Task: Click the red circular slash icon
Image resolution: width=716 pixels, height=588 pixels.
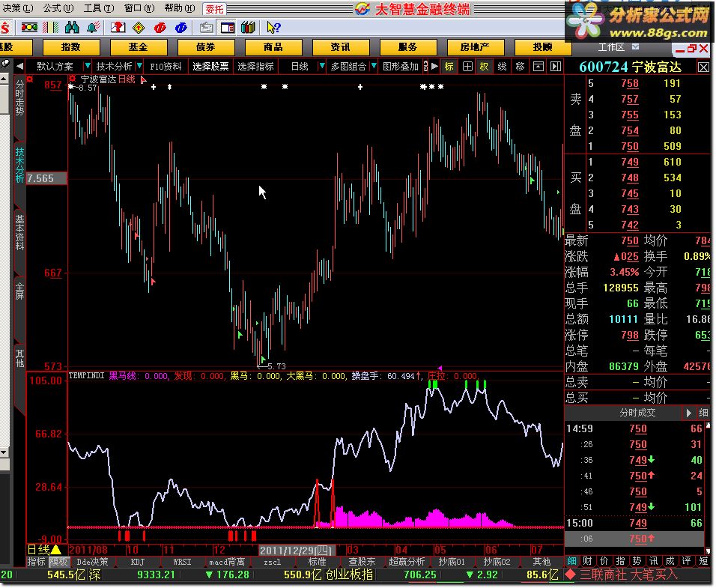Action: pos(160,28)
